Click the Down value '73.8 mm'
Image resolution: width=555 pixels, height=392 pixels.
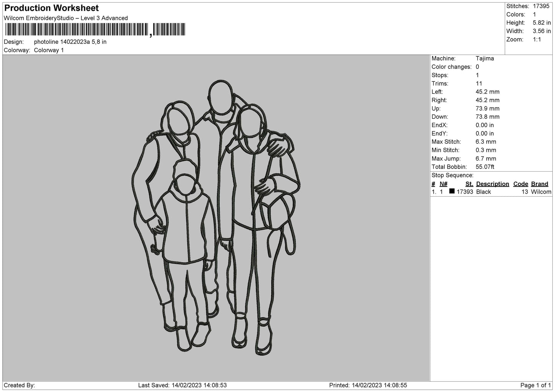click(487, 117)
